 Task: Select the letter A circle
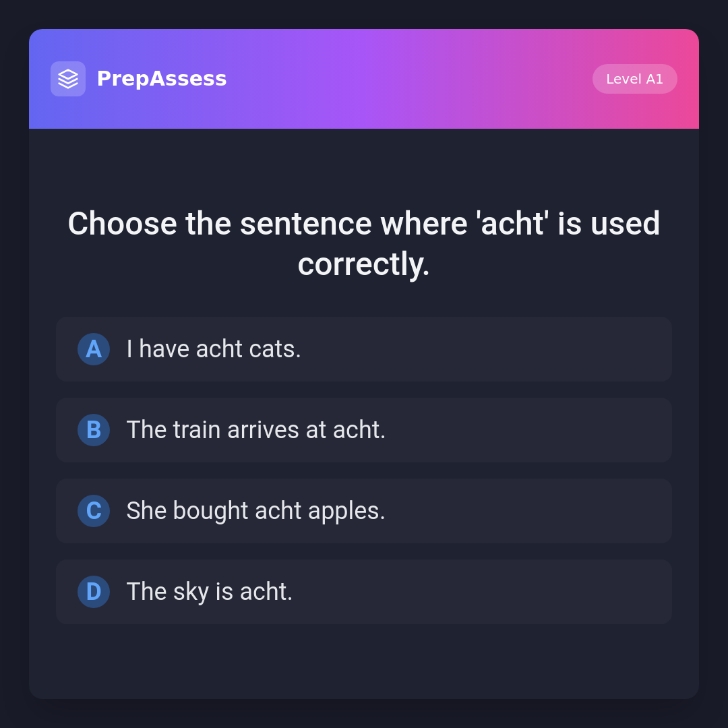pos(94,349)
